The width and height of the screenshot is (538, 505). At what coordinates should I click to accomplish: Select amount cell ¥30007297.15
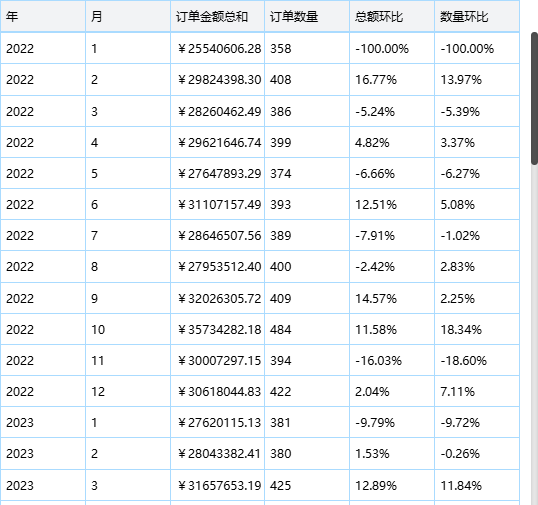218,361
